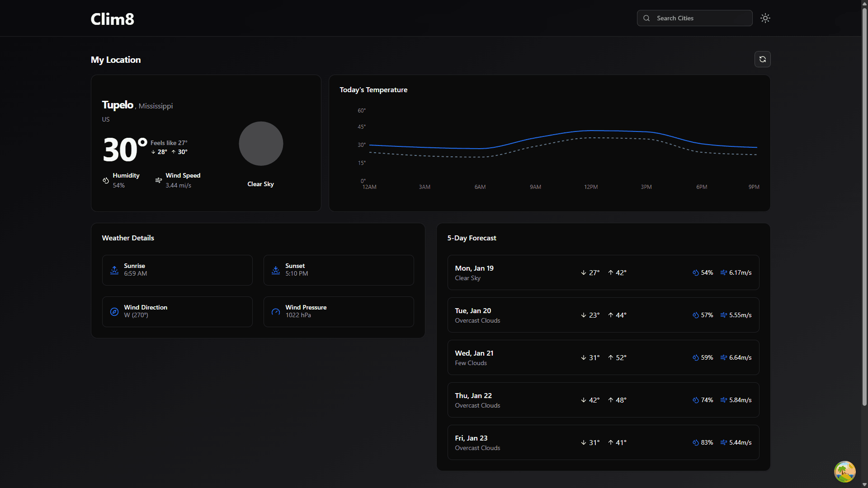Click the Wind Speed icon
This screenshot has width=868, height=488.
pyautogui.click(x=158, y=180)
